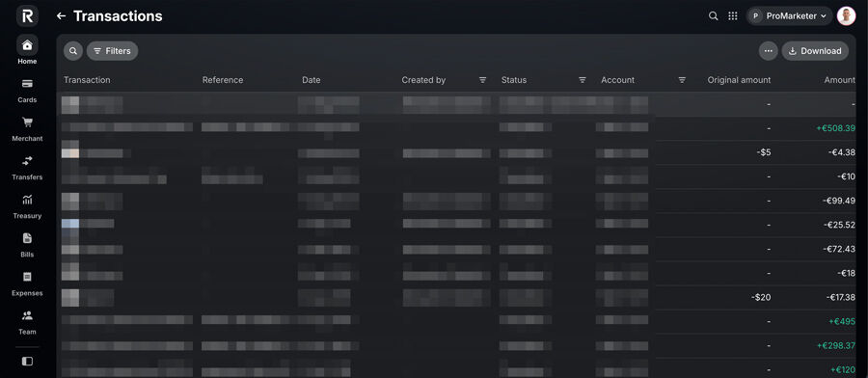Viewport: 868px width, 378px height.
Task: Click the top bar search icon
Action: tap(714, 16)
